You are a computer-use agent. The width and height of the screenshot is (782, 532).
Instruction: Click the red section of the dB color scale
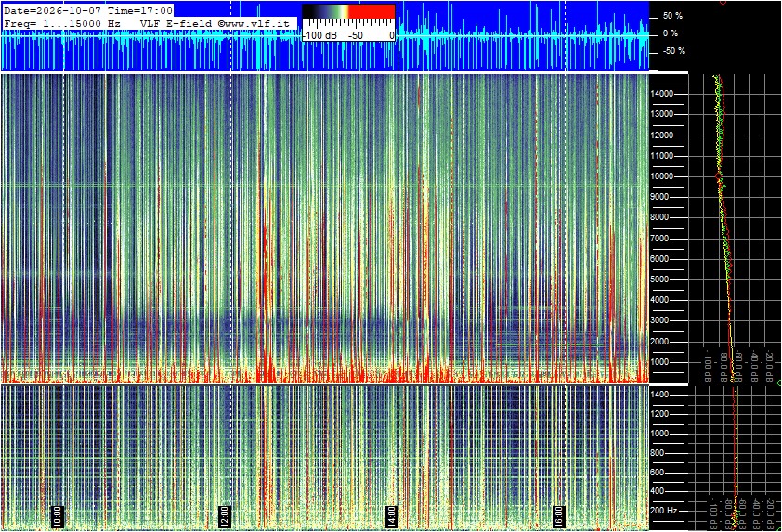(x=372, y=12)
